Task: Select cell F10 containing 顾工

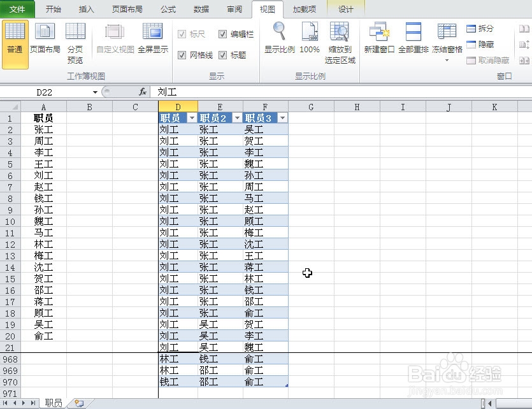Action: [x=266, y=221]
